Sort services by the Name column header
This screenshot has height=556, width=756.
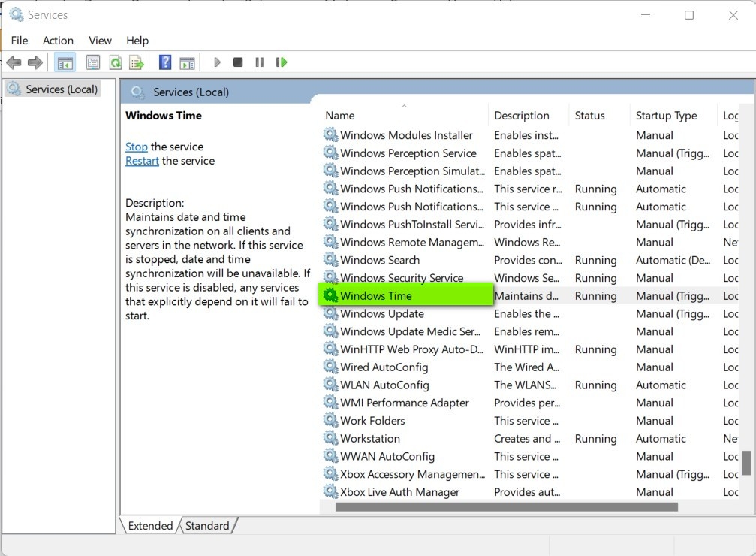[x=339, y=115]
